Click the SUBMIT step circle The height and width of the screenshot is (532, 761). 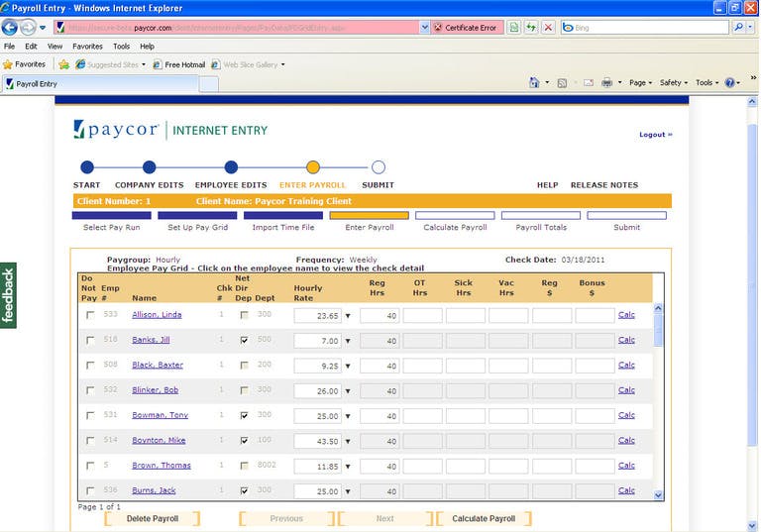(379, 167)
